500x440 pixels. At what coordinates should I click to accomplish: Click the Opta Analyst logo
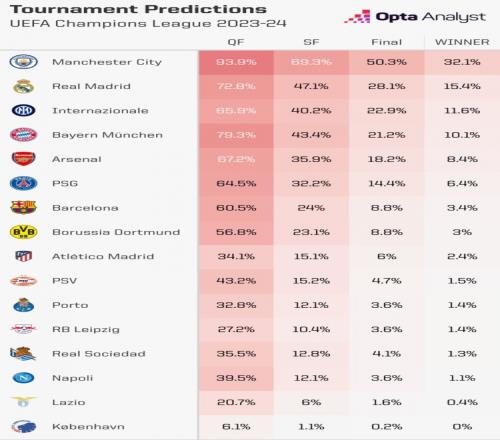click(415, 16)
